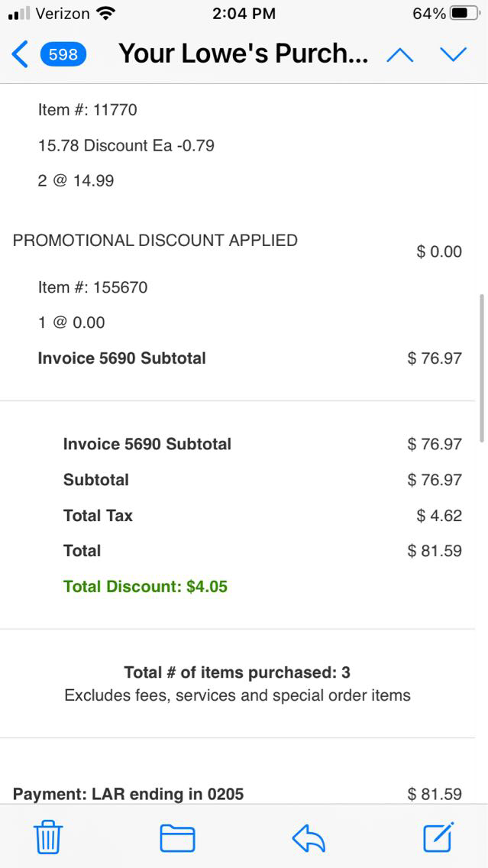The image size is (488, 868).
Task: Delete this email with the trash icon
Action: [x=49, y=837]
